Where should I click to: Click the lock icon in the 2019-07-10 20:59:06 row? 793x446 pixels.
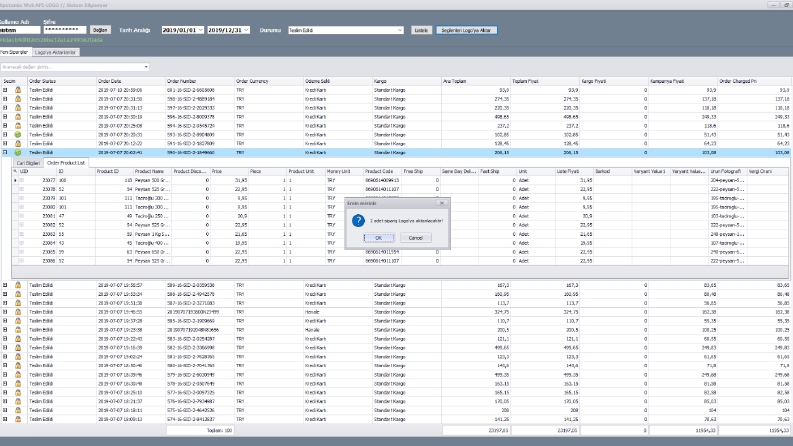18,90
